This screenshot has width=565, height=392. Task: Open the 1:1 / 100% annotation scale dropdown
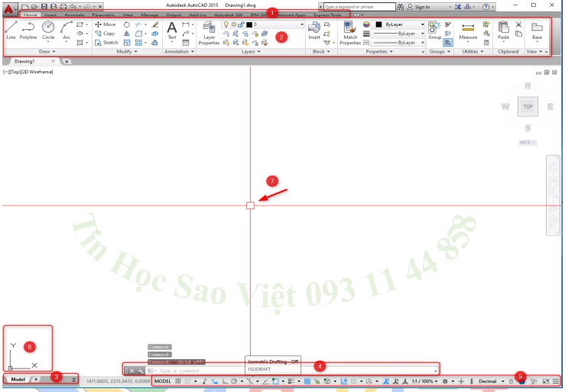[424, 381]
